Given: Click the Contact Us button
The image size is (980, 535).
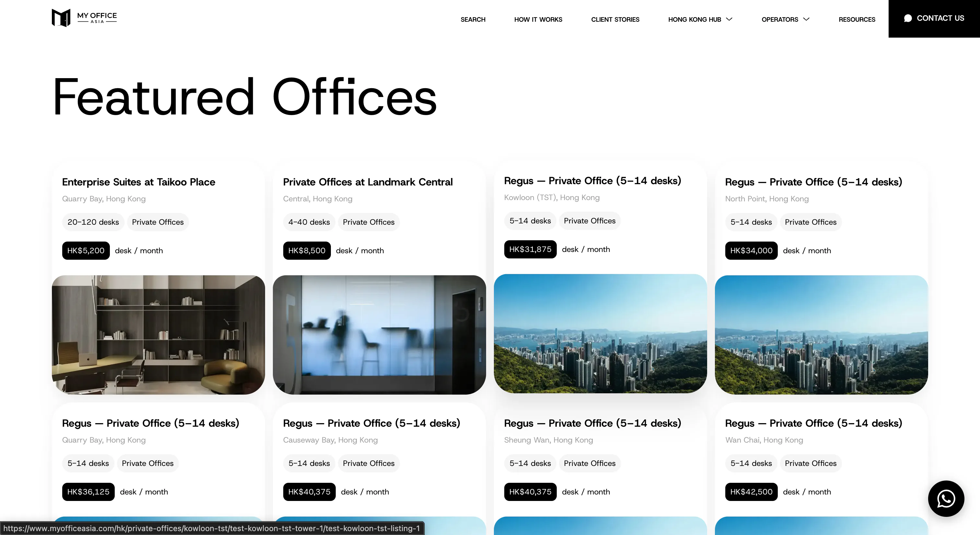Looking at the screenshot, I should click(934, 19).
